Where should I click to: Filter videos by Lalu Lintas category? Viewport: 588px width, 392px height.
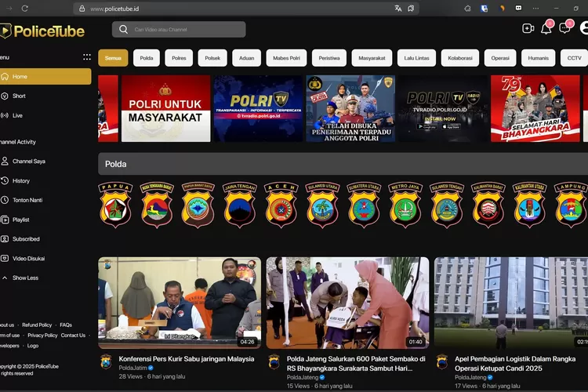(x=416, y=58)
